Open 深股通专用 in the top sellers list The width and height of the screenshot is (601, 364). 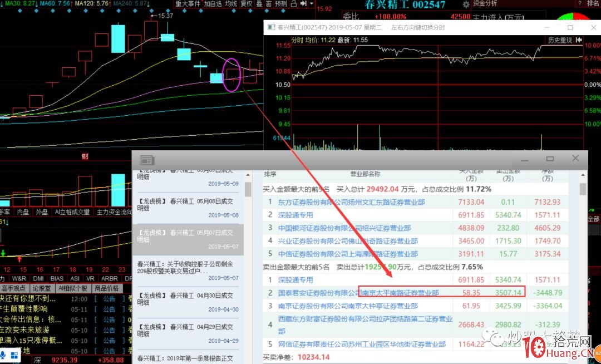pyautogui.click(x=295, y=280)
